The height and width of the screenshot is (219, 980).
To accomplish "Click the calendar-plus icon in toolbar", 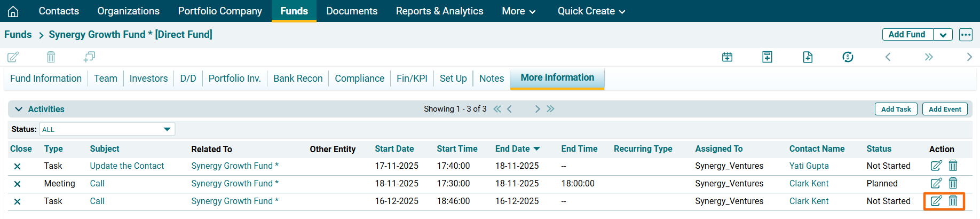I will click(x=727, y=57).
